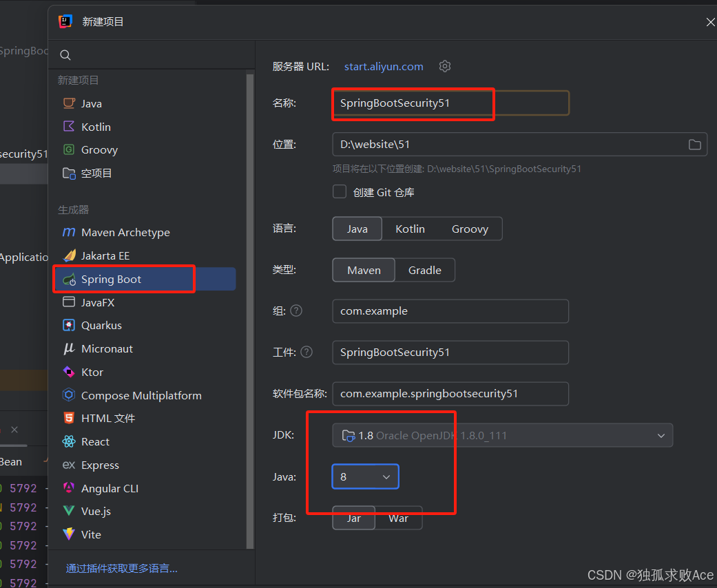Click 通过插件获取更多语言 link

click(x=122, y=568)
